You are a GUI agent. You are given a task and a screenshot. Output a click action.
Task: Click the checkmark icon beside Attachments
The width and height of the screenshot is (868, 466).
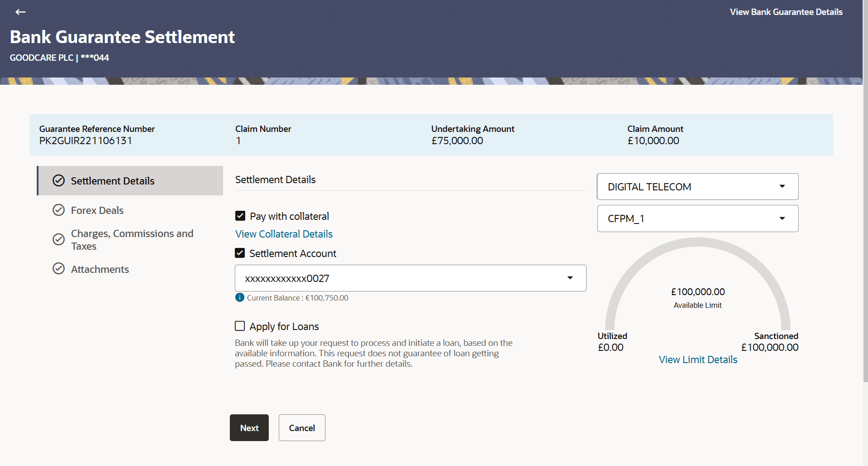point(58,268)
